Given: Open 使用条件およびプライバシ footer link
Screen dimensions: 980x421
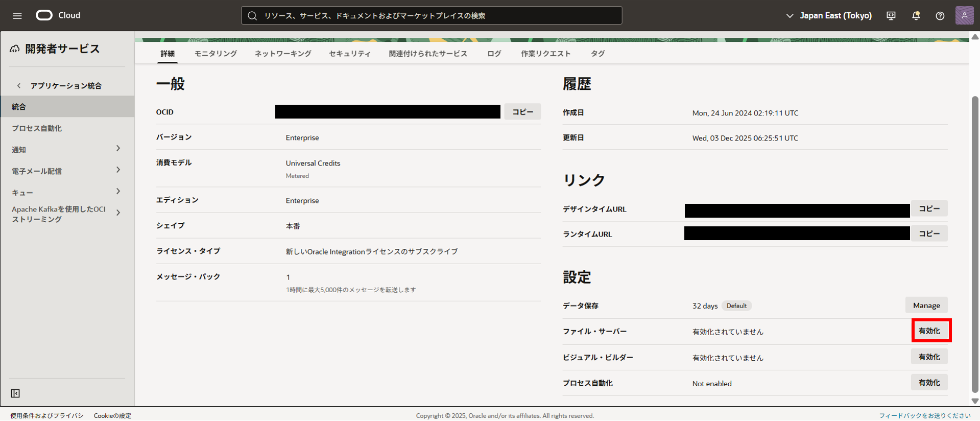Looking at the screenshot, I should [47, 416].
